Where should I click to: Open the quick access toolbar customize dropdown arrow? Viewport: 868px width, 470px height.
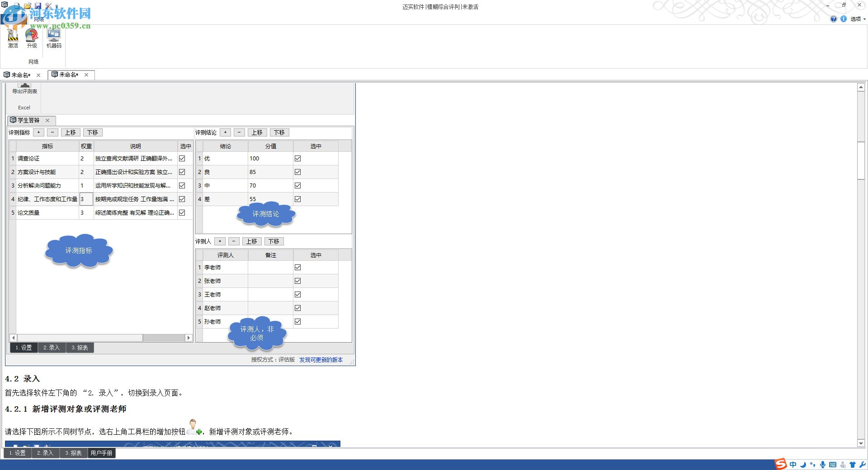coord(57,6)
